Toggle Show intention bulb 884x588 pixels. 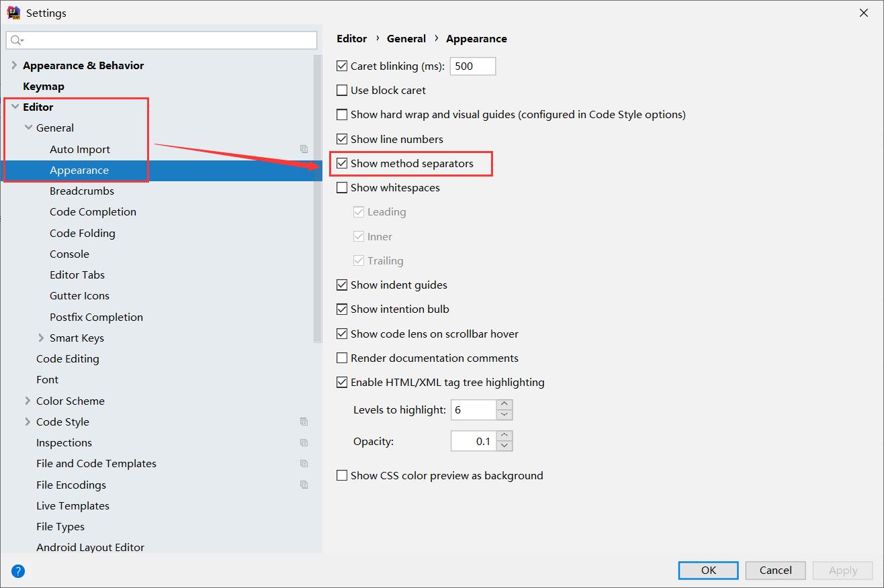(x=342, y=309)
